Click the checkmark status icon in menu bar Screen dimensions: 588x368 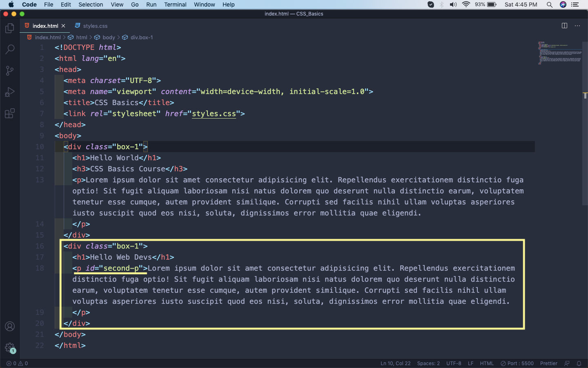(430, 4)
